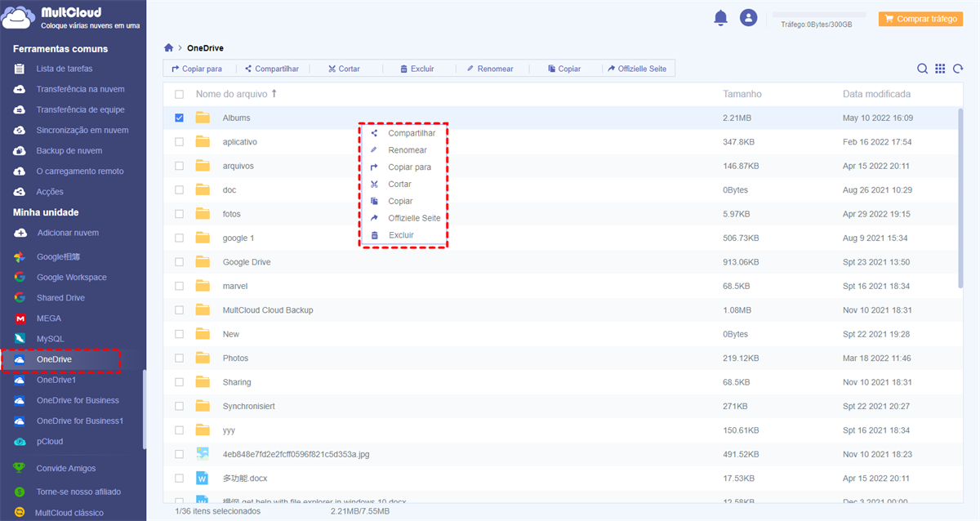Open the Synchronisiert folder name
980x521 pixels.
pos(248,406)
